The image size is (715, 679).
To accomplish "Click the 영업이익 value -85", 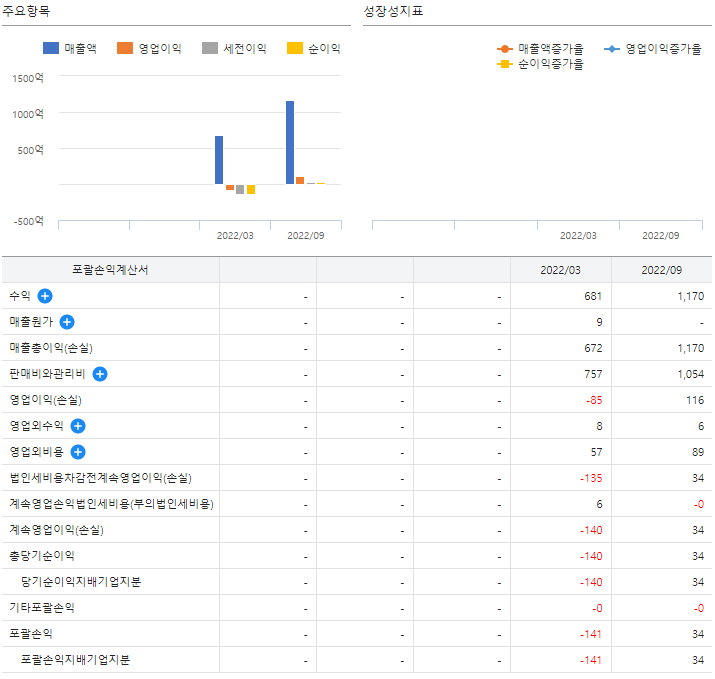I will [x=594, y=400].
